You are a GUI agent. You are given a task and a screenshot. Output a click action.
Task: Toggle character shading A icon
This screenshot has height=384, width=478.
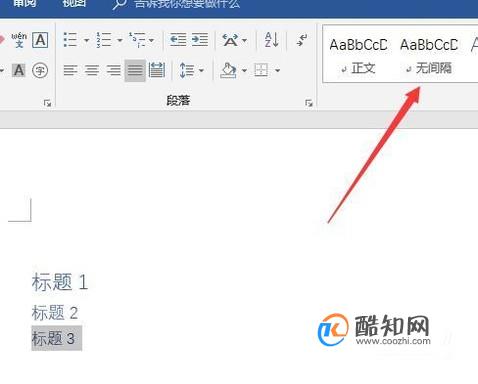pyautogui.click(x=19, y=70)
